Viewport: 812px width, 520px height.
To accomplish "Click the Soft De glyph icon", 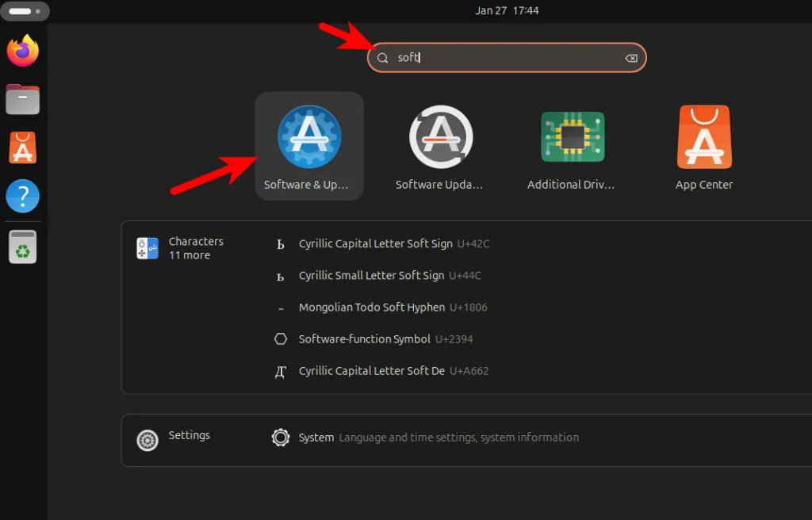I will [x=281, y=372].
